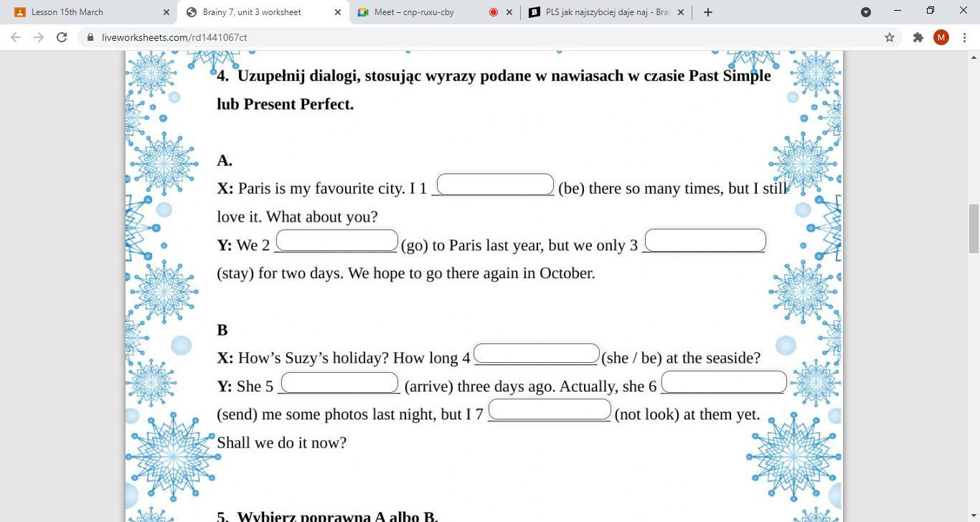The width and height of the screenshot is (980, 522).
Task: Fill in blank 5 for (arrive)
Action: pos(339,382)
